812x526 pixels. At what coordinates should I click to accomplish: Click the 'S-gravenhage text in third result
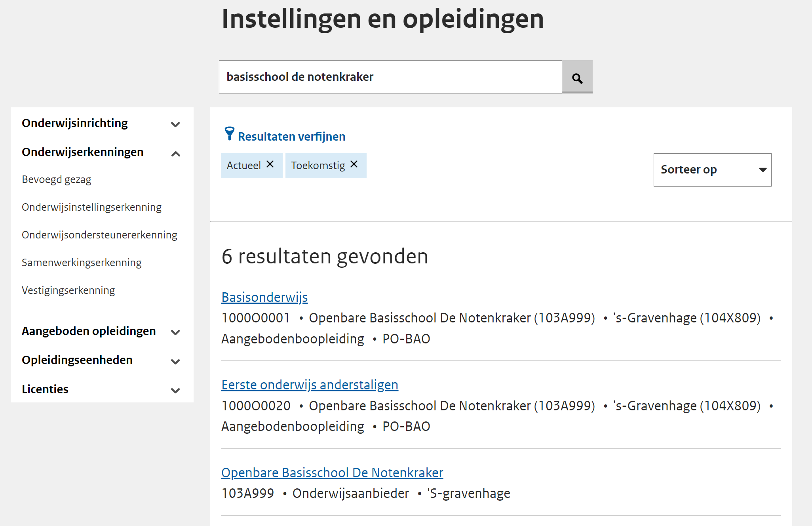pos(469,494)
